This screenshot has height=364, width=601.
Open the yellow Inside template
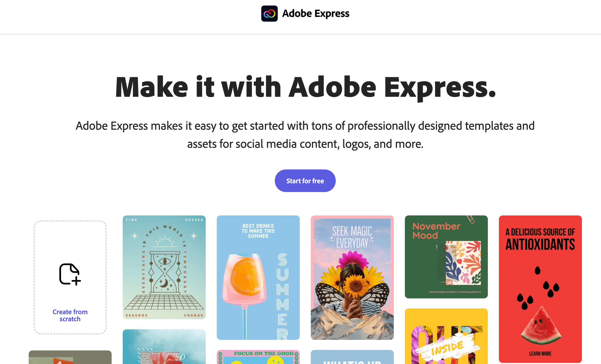(x=446, y=336)
